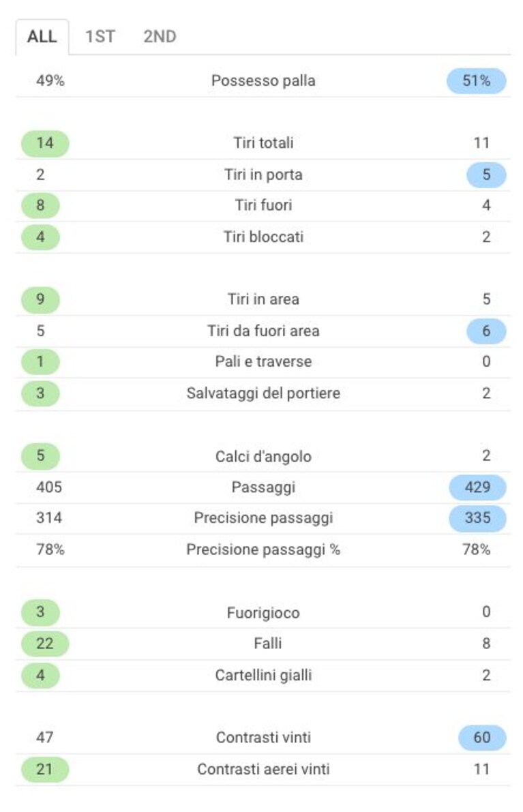Viewport: 523px width, 812px height.
Task: Click the Possesso palla label
Action: click(x=263, y=80)
